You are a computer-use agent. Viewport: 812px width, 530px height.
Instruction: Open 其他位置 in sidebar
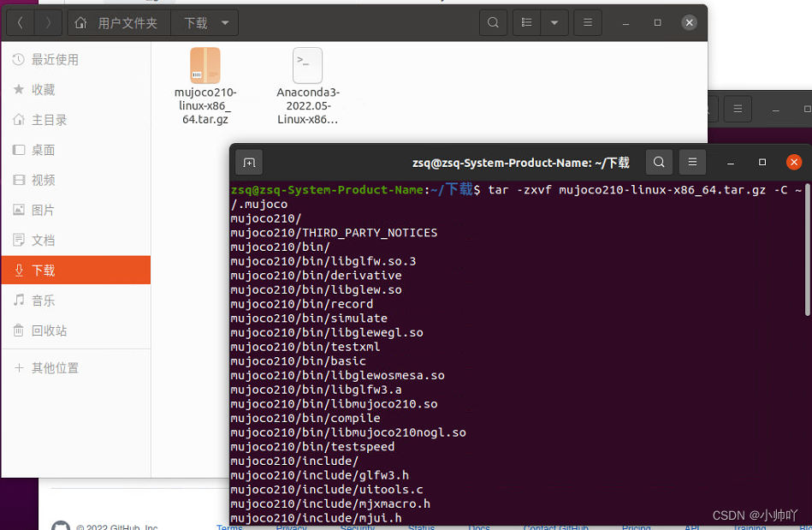coord(76,368)
